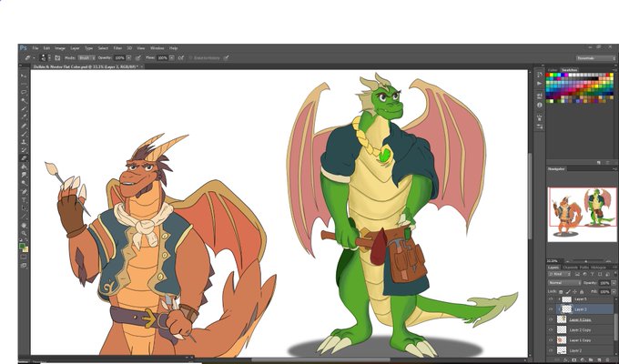619x364 pixels.
Task: Click the Navigator preview thumbnail
Action: click(582, 215)
